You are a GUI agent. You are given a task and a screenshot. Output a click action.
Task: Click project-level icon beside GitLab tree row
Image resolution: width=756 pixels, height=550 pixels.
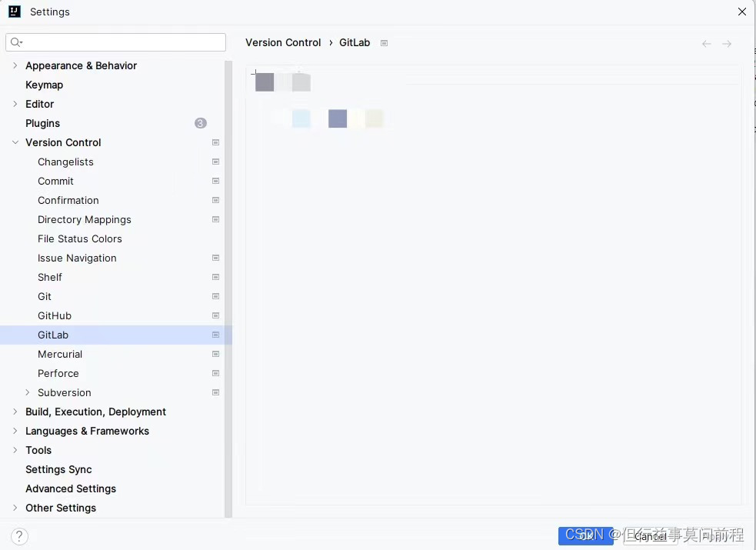pos(215,335)
